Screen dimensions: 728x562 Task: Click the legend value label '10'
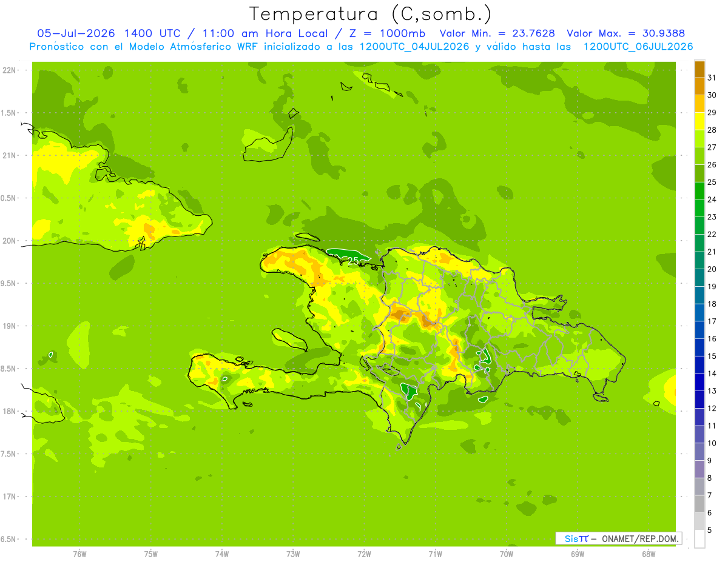click(x=712, y=443)
